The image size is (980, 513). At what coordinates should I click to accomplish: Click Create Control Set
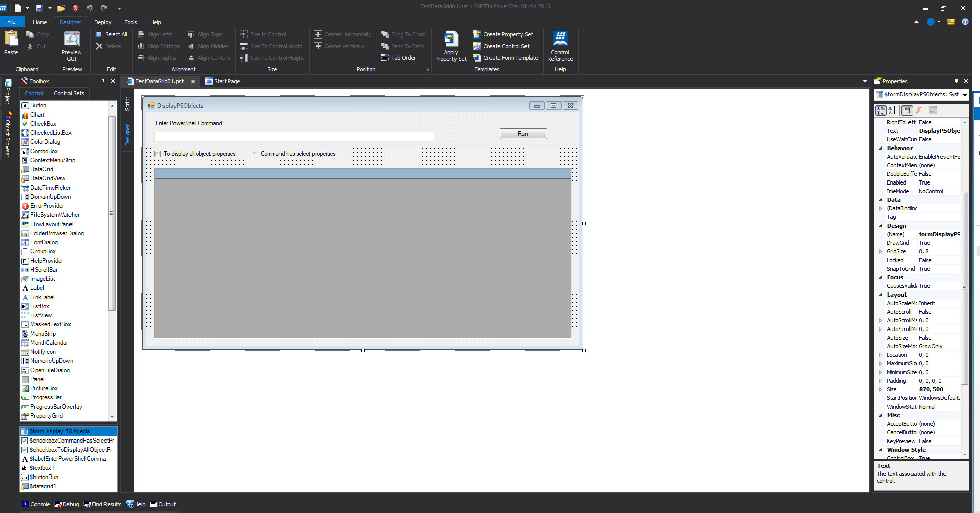(501, 46)
